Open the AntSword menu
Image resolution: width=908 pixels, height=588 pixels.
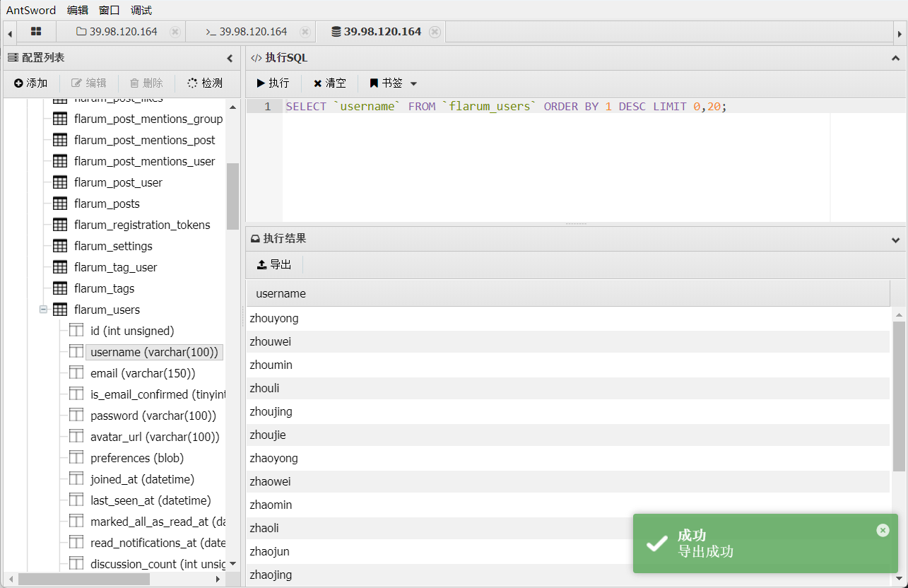click(31, 10)
